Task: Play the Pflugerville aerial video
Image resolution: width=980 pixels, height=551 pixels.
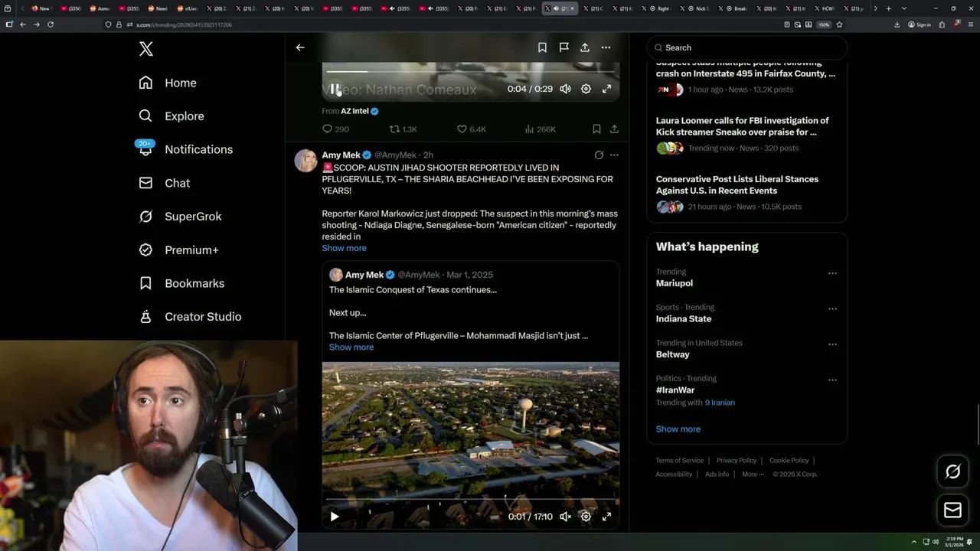Action: coord(335,517)
